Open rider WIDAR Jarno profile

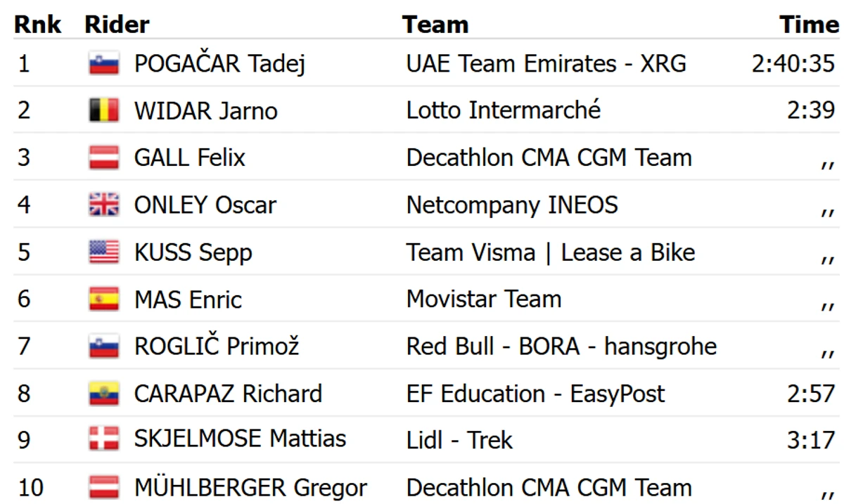pyautogui.click(x=205, y=110)
